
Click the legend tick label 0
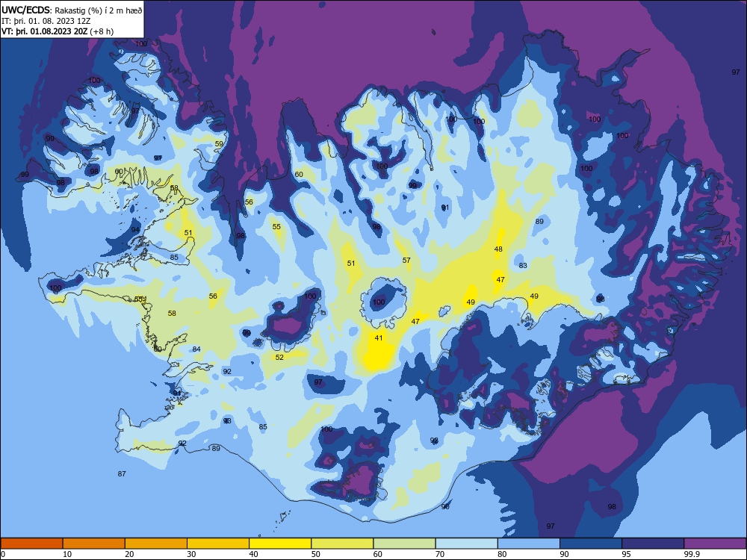coord(3,554)
